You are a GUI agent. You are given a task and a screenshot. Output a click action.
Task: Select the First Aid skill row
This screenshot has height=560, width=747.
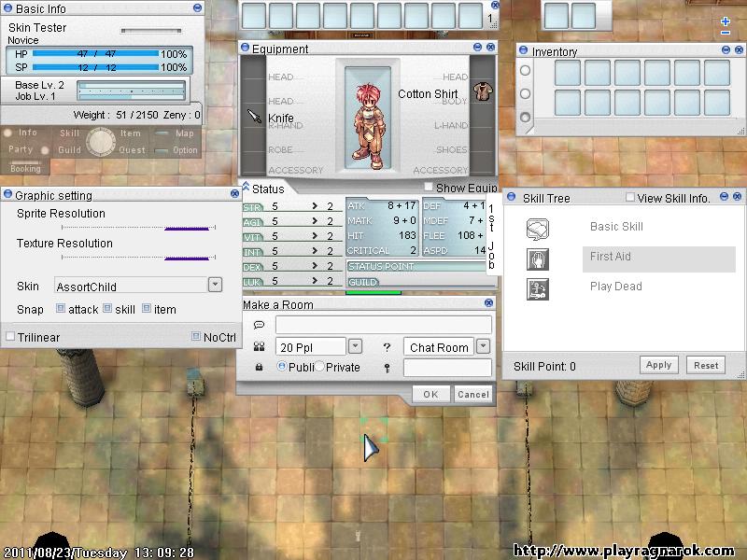tap(659, 259)
